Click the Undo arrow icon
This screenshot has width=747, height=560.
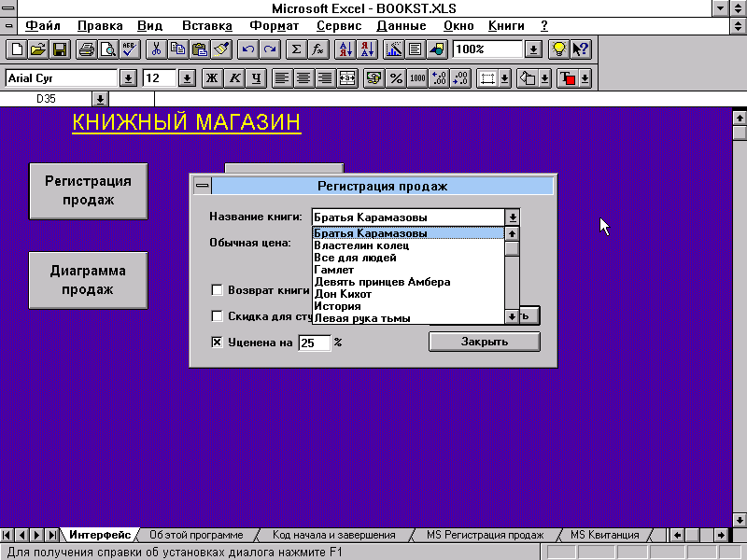pos(247,49)
